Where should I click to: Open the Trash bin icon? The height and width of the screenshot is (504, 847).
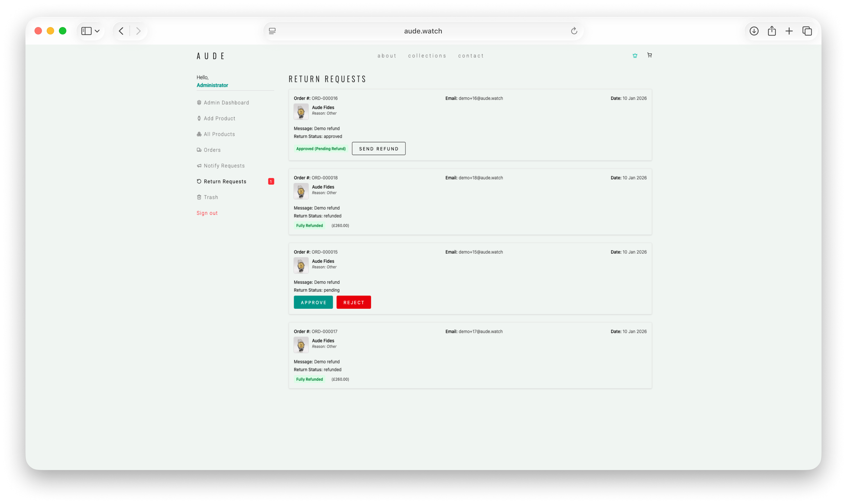(199, 197)
